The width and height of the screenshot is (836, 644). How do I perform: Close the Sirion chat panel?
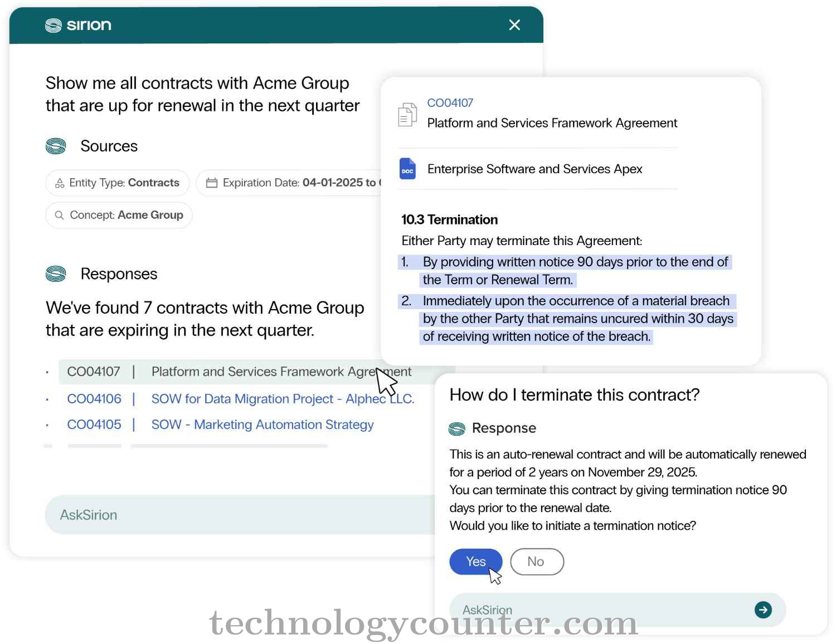point(514,25)
